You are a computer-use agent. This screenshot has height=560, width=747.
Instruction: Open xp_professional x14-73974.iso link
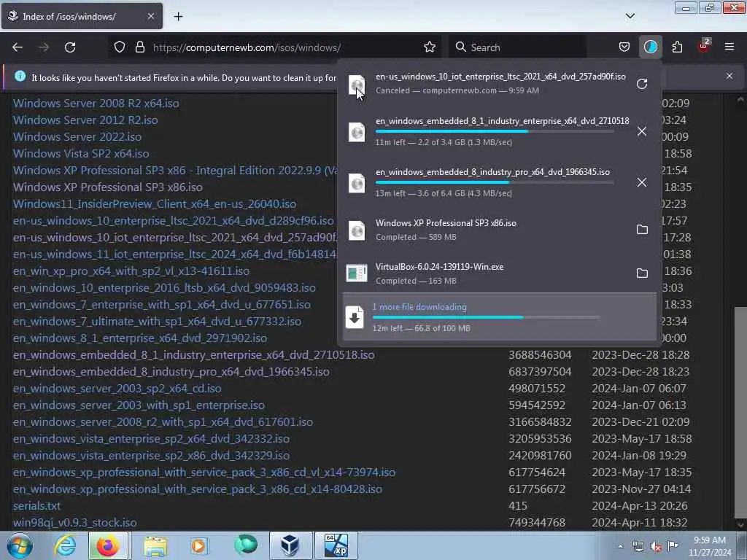pos(204,472)
